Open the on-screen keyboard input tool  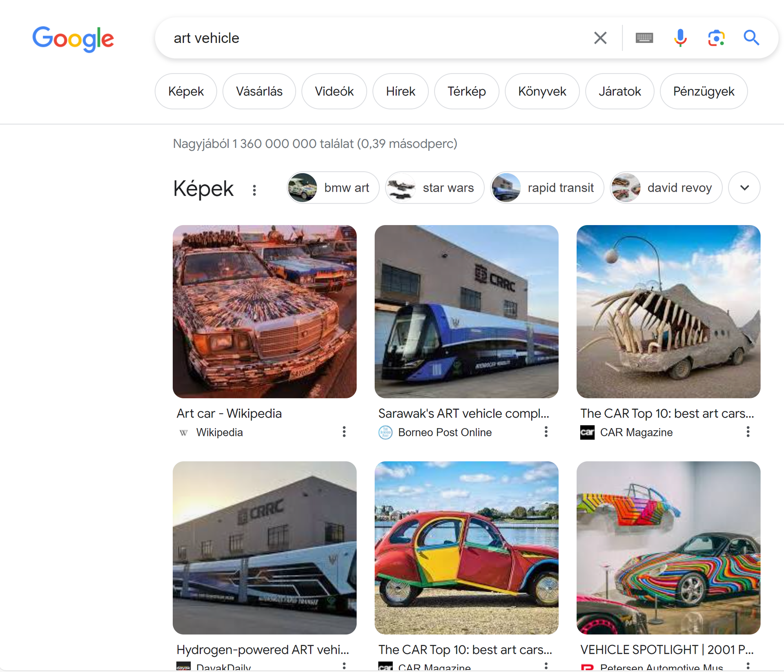tap(644, 38)
